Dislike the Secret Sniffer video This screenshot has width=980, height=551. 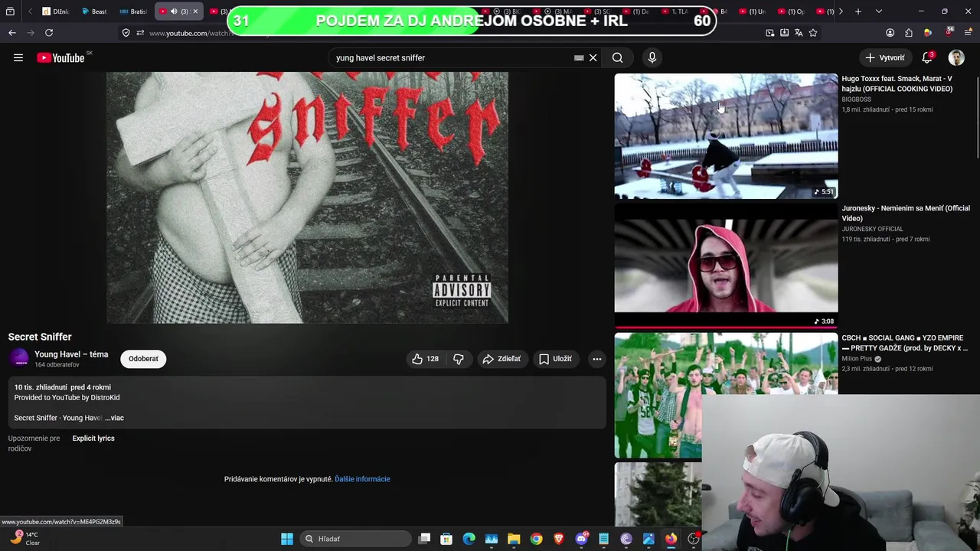click(458, 359)
